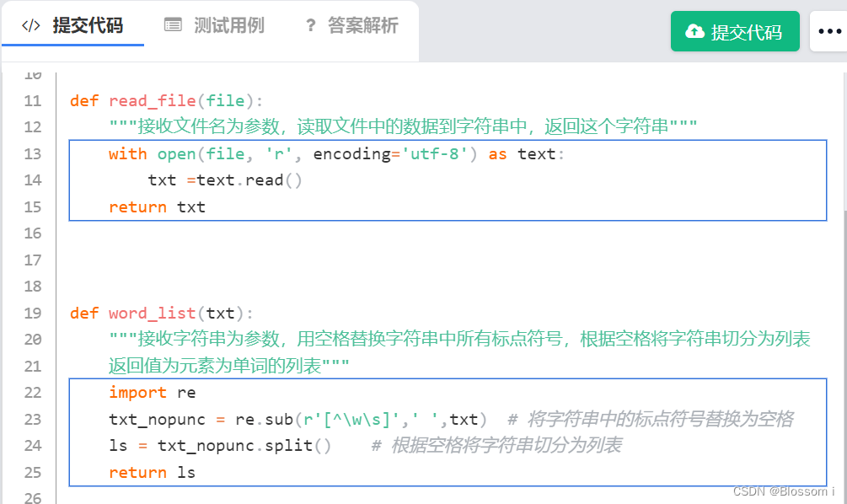Click the code brackets icon in 提交代码 tab
Viewport: 847px width, 504px height.
[x=31, y=25]
